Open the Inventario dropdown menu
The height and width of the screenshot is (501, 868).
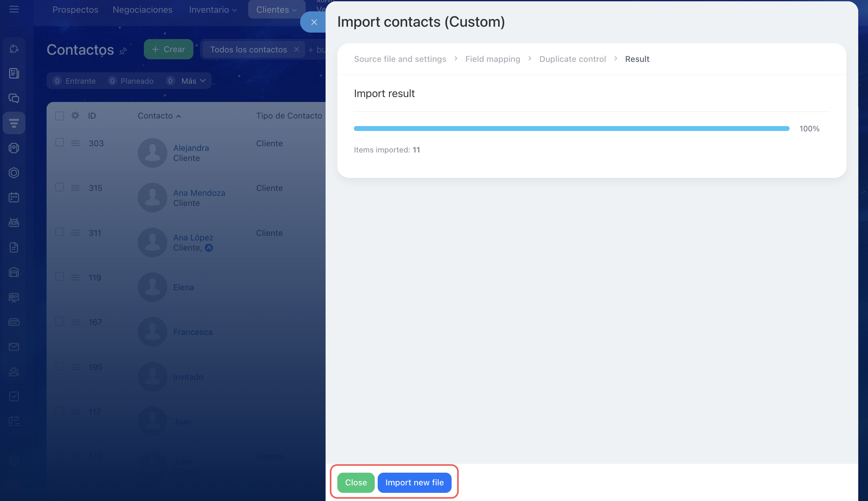coord(213,10)
